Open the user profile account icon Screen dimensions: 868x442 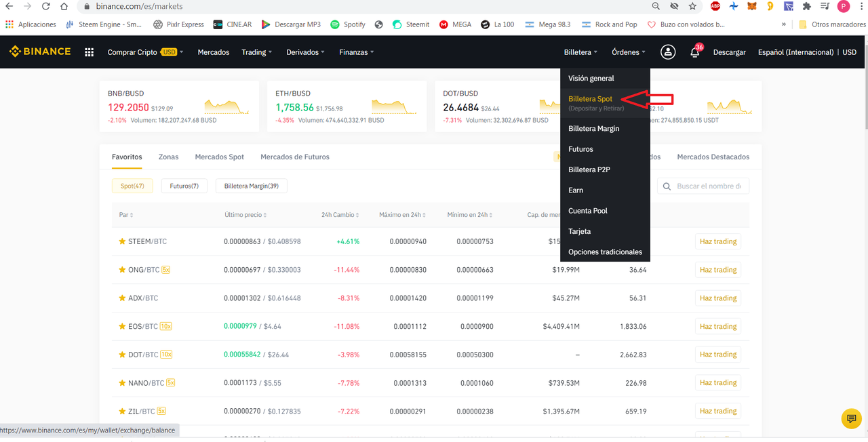[668, 52]
